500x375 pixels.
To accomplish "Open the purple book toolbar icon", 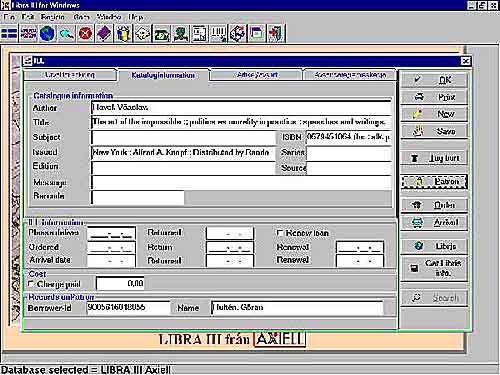I will point(104,34).
